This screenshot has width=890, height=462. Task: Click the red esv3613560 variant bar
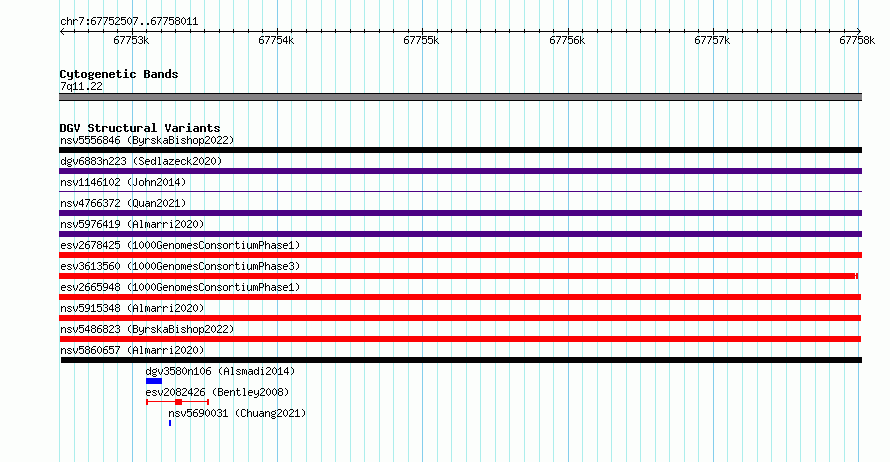(459, 276)
